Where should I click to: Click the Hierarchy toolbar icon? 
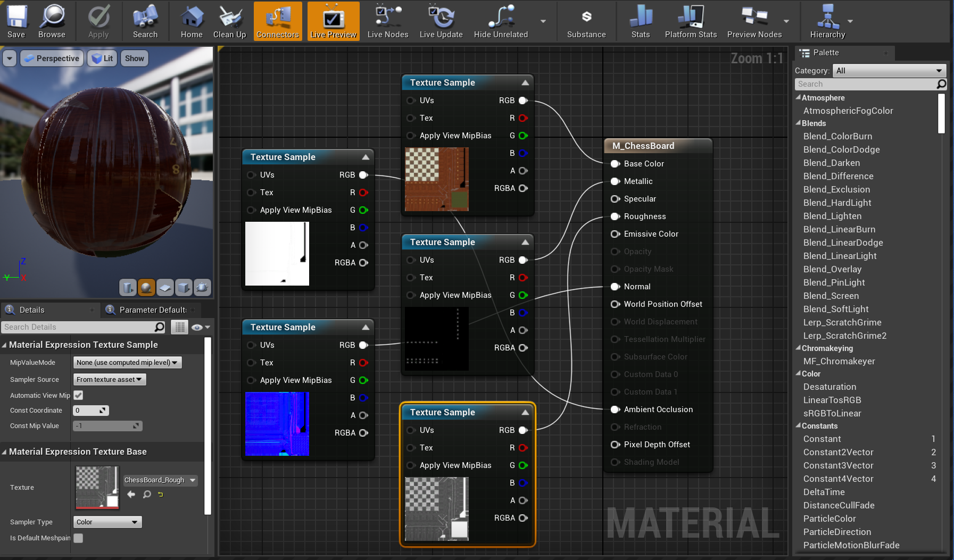[x=827, y=21]
